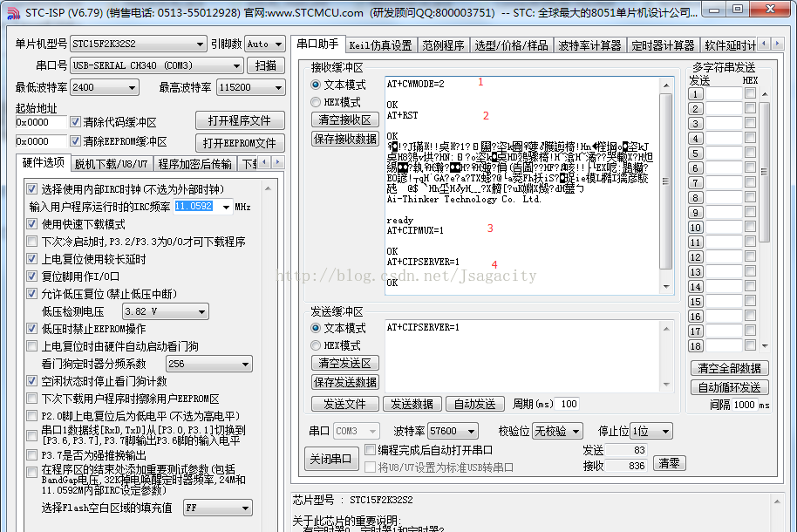Click the period (ms) input field 100
Screen dimensions: 797x532
pos(569,404)
